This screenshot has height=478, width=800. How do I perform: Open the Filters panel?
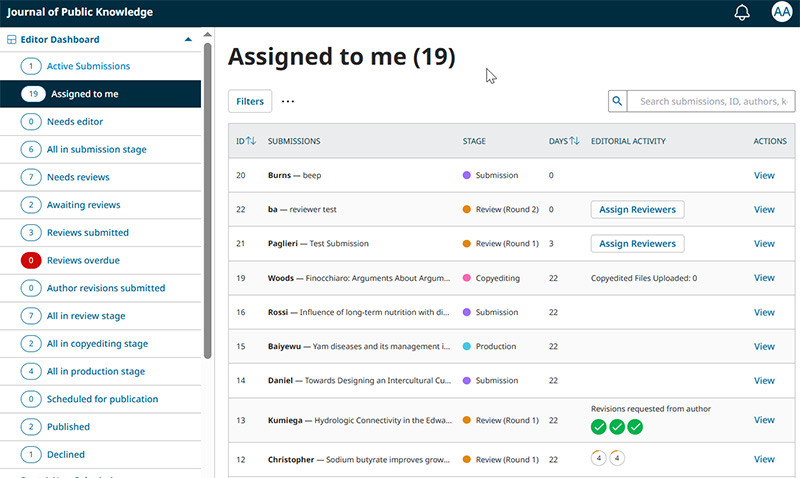[x=250, y=101]
